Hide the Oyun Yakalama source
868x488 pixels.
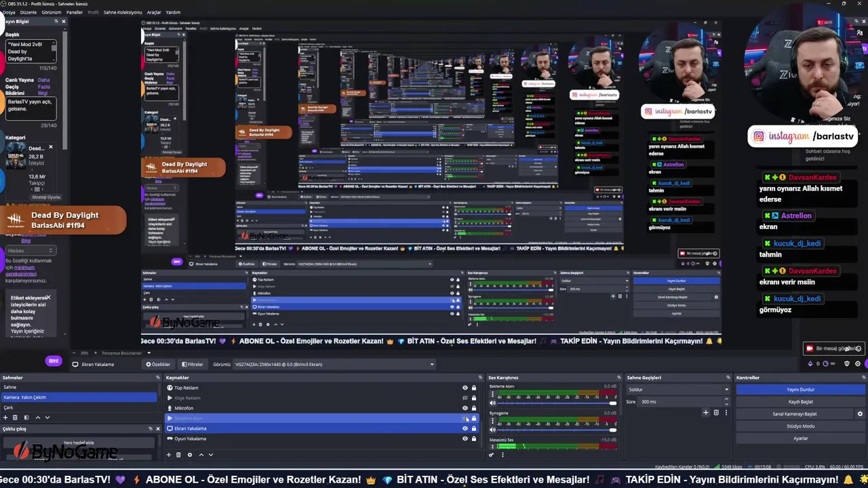465,439
